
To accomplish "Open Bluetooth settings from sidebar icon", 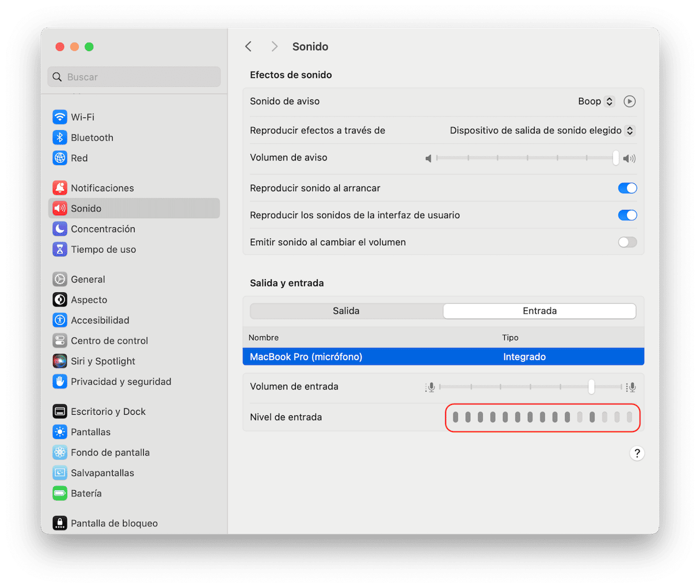I will click(x=60, y=138).
